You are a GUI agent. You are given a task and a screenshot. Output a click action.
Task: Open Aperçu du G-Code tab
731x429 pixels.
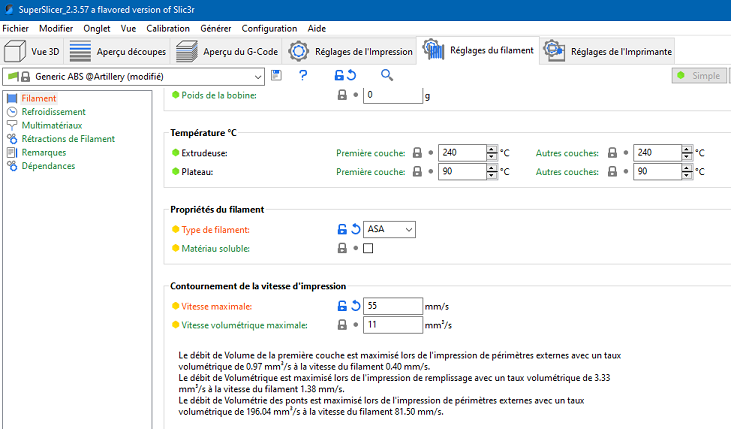pos(227,51)
